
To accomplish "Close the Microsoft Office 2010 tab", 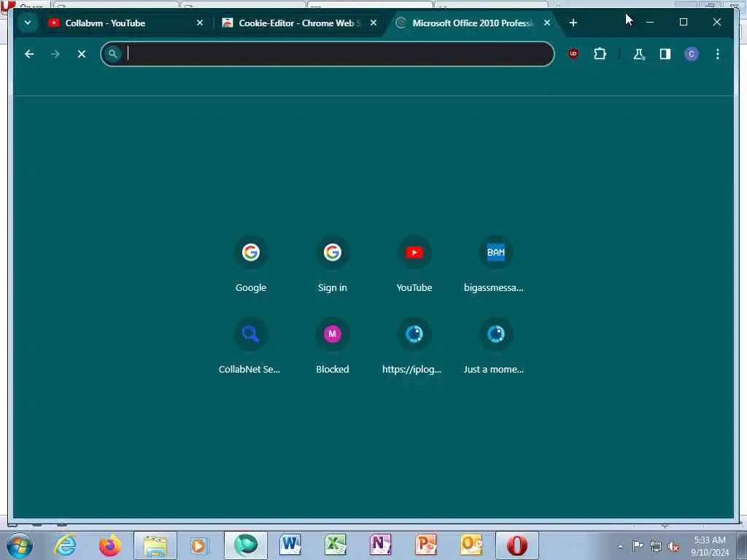I will click(x=547, y=23).
